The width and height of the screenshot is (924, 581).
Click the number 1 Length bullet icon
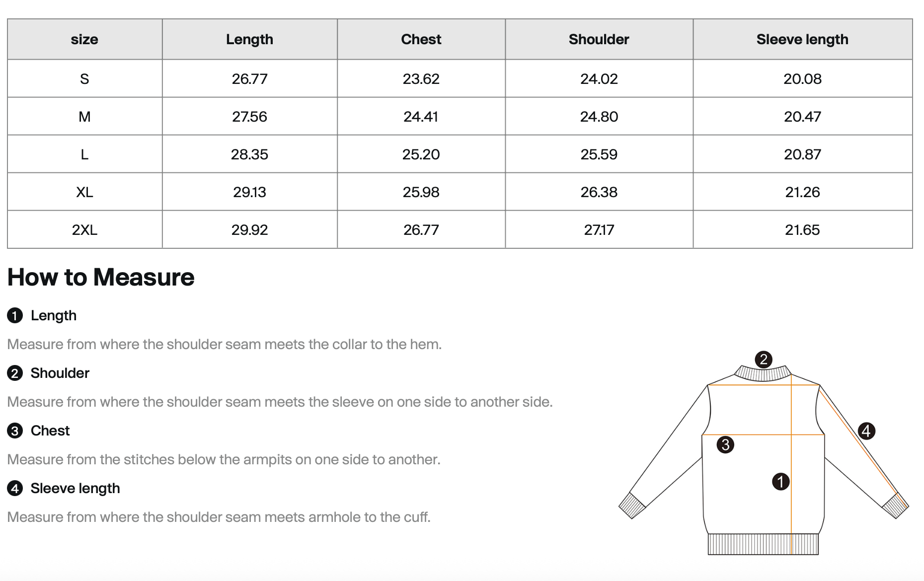pyautogui.click(x=15, y=316)
